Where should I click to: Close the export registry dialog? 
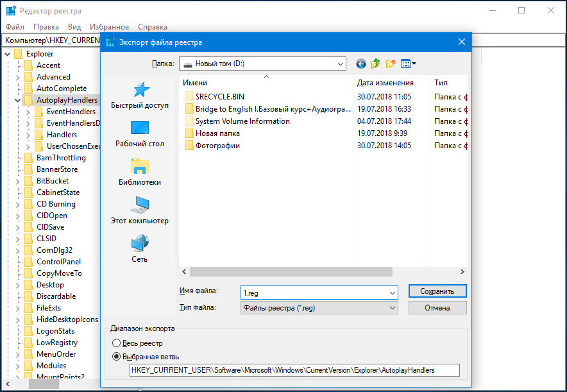pos(462,42)
